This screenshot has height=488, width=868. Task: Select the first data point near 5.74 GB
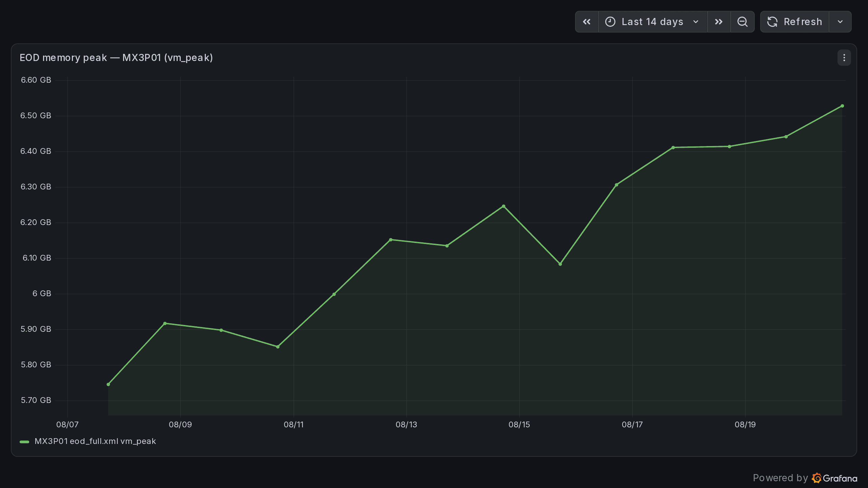108,384
